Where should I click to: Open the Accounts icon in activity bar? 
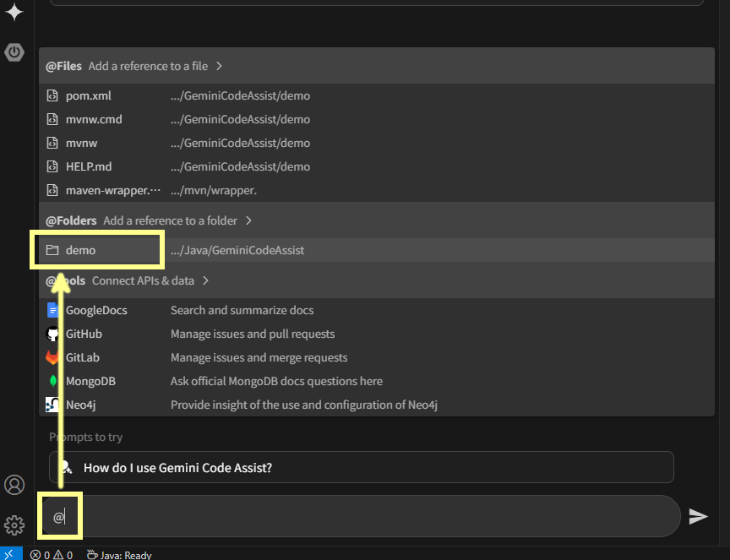point(14,485)
